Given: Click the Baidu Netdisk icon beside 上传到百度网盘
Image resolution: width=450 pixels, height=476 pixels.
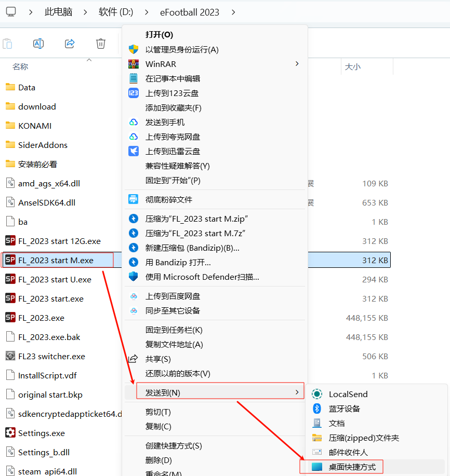Looking at the screenshot, I should [134, 296].
